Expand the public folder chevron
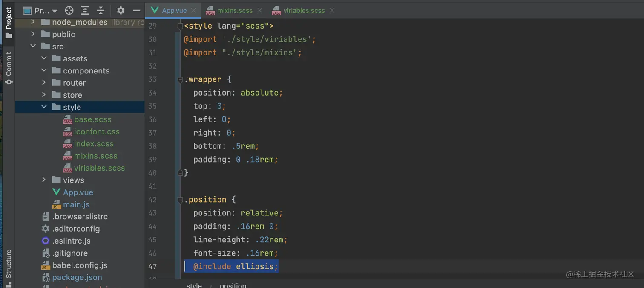The height and width of the screenshot is (288, 644). (x=33, y=34)
